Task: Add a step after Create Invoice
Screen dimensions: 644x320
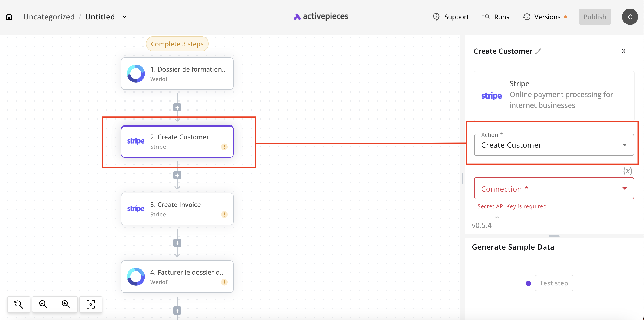Action: 177,243
